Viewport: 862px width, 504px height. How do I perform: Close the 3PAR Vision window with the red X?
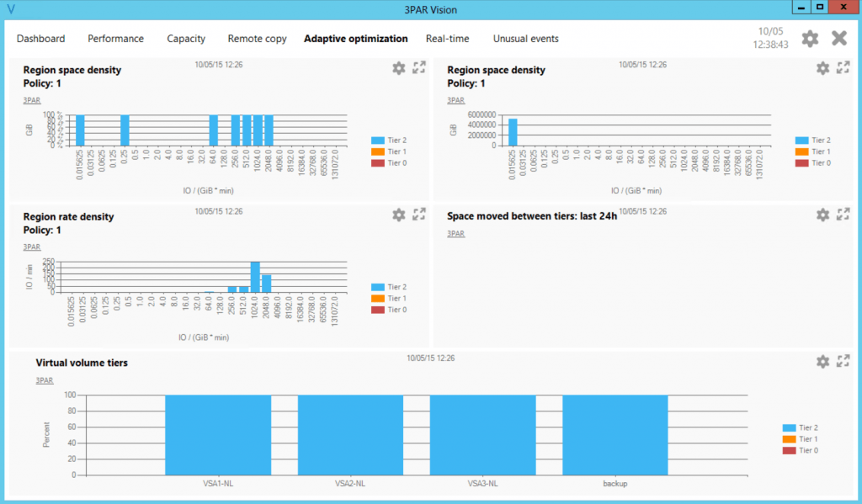(x=843, y=7)
